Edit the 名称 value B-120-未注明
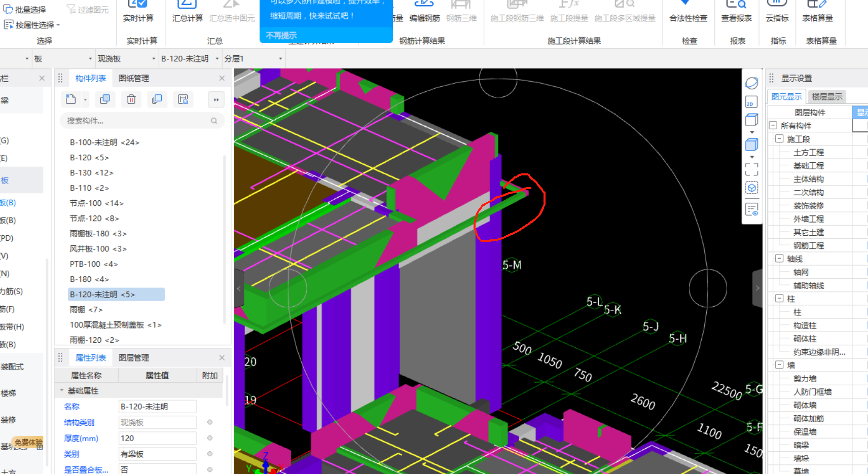 (x=157, y=407)
